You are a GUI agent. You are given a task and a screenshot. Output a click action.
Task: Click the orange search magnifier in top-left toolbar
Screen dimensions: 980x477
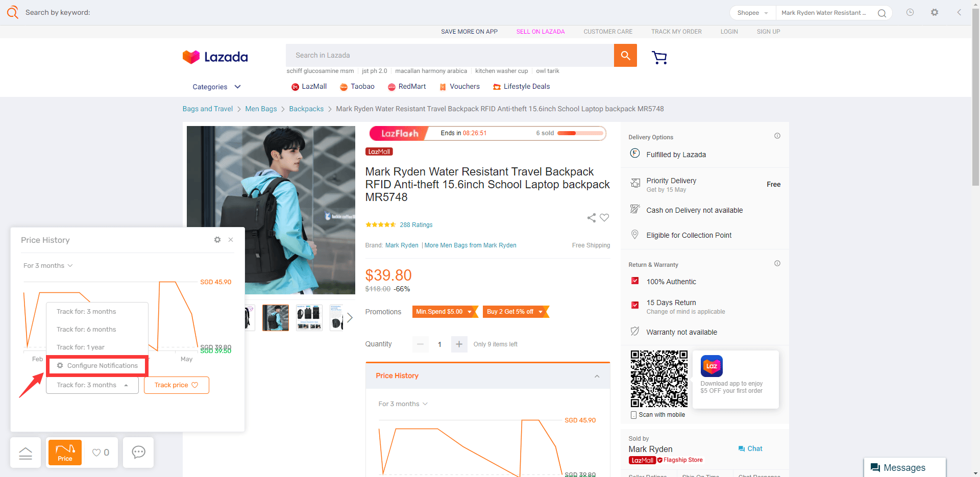coord(13,12)
